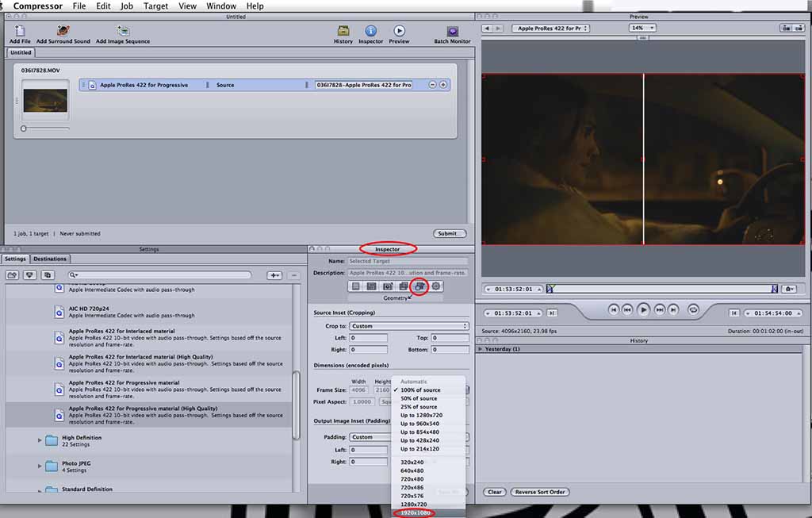This screenshot has height=518, width=812.
Task: Expand the Yesterday history group
Action: 481,349
